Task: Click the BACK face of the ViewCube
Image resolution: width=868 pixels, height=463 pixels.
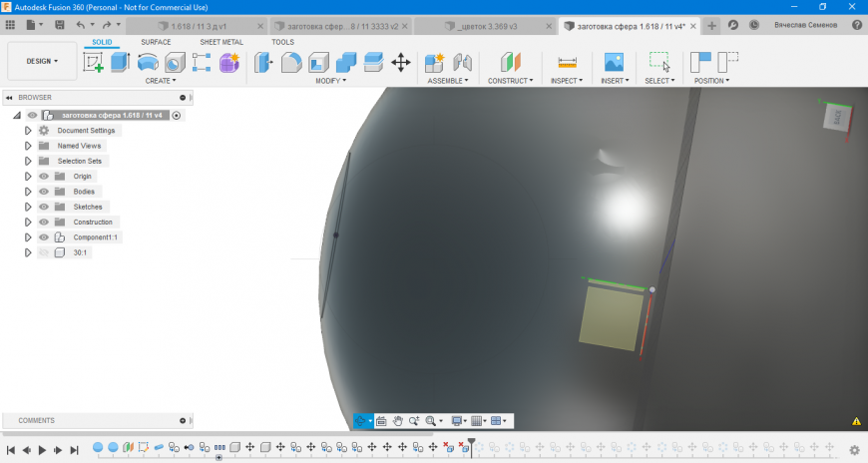Action: (x=837, y=118)
